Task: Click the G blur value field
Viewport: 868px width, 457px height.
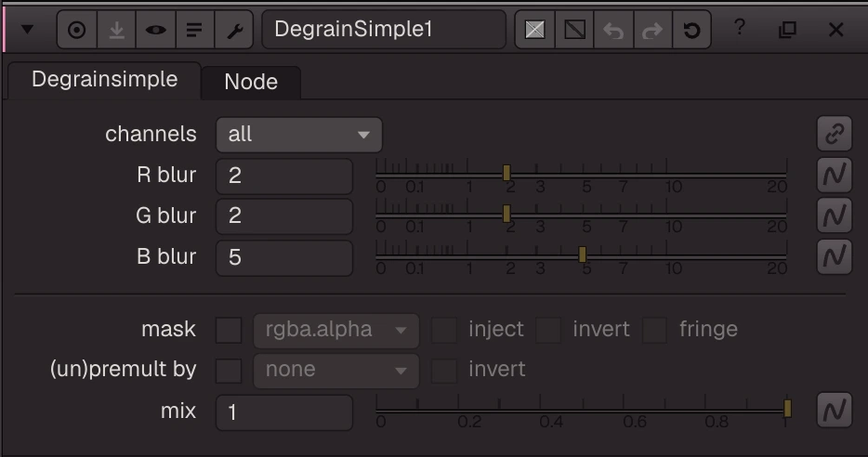Action: (x=284, y=215)
